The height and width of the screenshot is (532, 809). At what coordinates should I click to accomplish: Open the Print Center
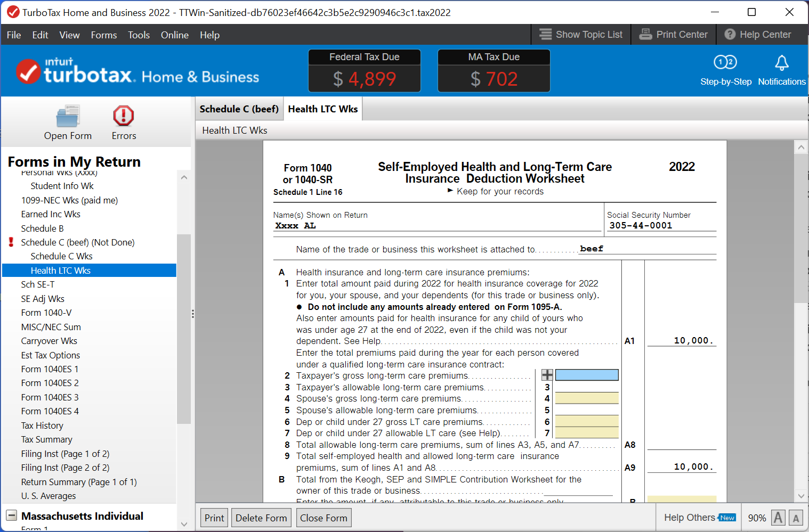(x=674, y=35)
